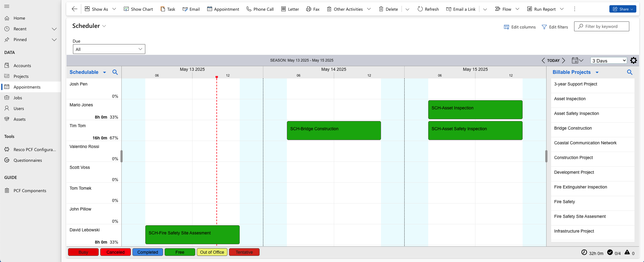Viewport: 644px width, 262px height.
Task: Open the Billable Projects dropdown
Action: [575, 72]
